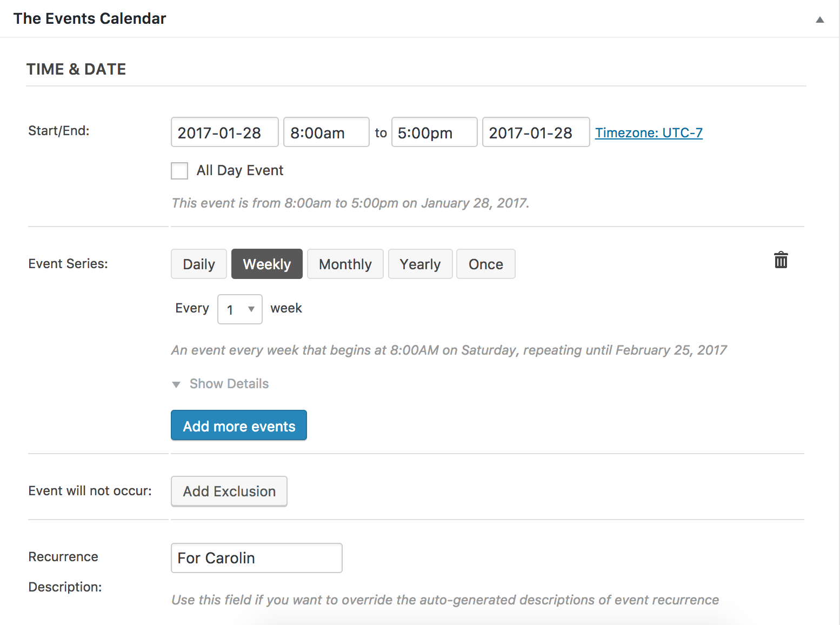Open the Timezone: UTC-7 link
The image size is (840, 625).
click(x=649, y=132)
